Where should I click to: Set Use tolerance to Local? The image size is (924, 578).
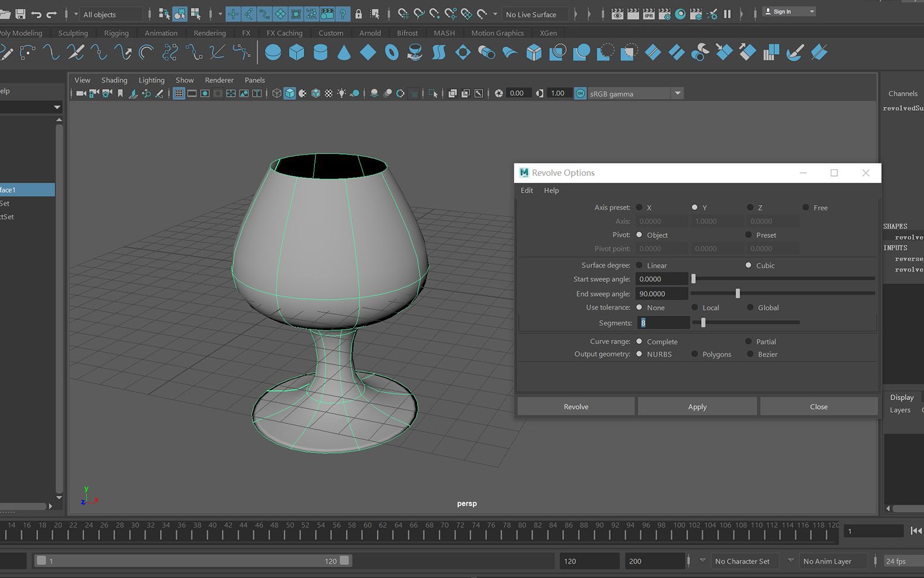(695, 307)
